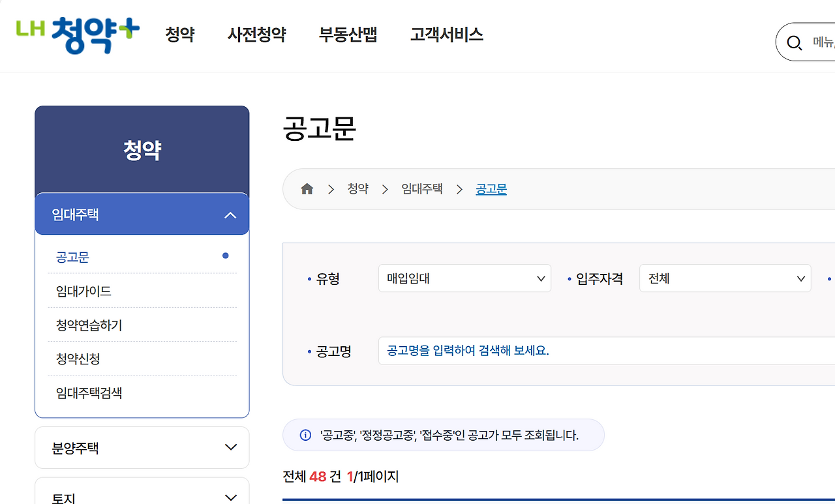835x504 pixels.
Task: Click the search magnifier icon
Action: click(x=794, y=43)
